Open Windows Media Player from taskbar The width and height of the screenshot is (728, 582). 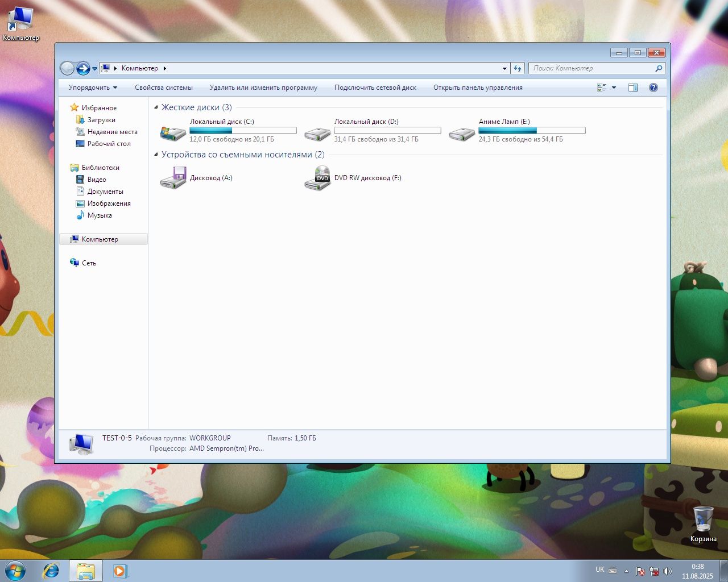point(120,571)
